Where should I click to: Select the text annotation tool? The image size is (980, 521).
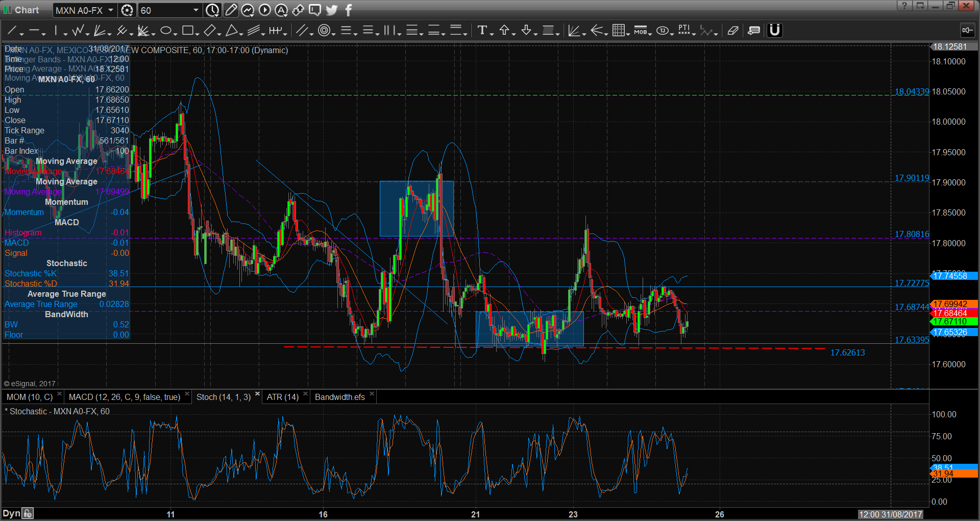click(482, 31)
